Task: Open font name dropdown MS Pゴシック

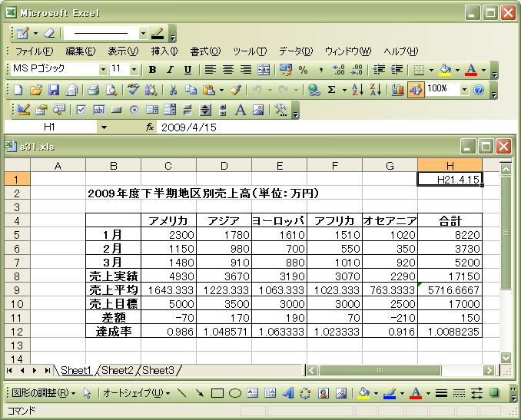Action: click(103, 70)
